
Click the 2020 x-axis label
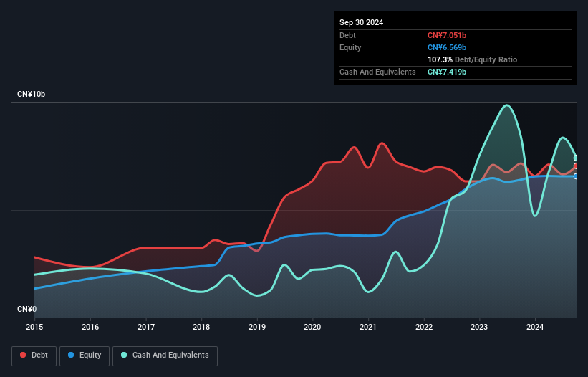[312, 327]
